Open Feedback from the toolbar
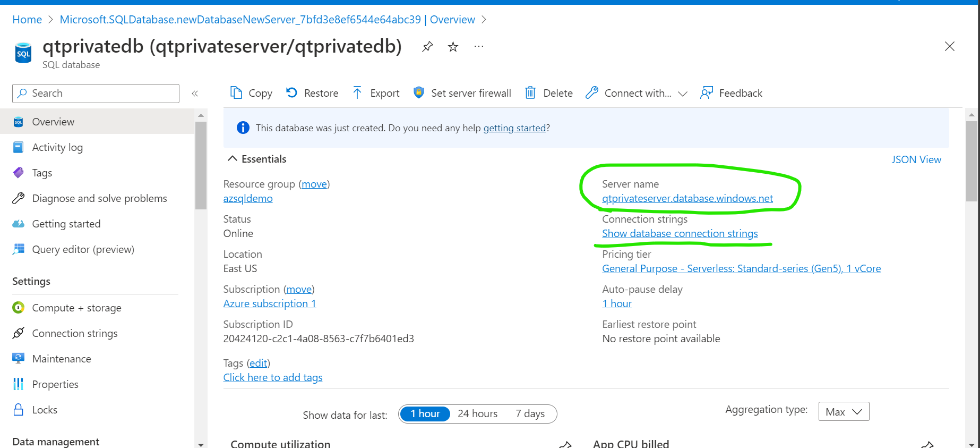This screenshot has height=448, width=980. point(731,93)
